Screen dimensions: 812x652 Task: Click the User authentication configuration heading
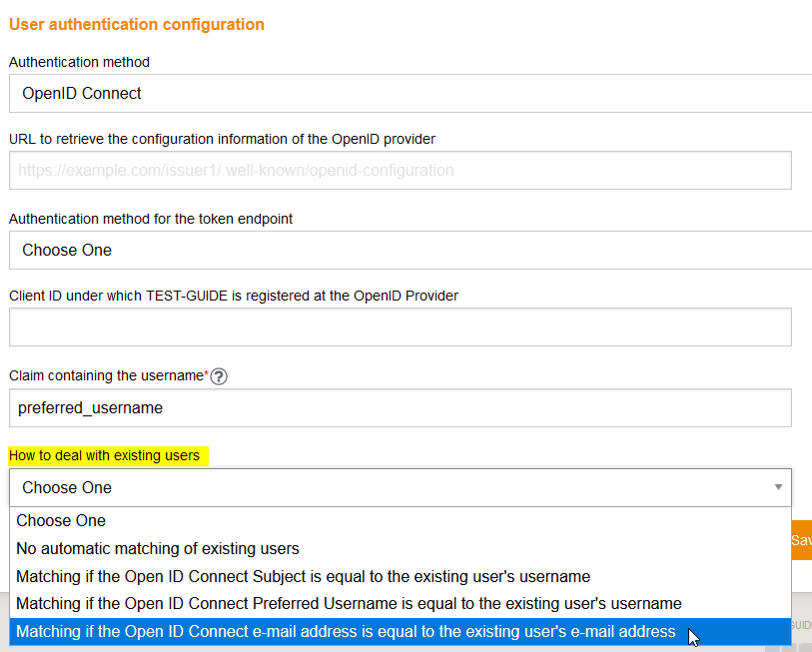pos(137,24)
